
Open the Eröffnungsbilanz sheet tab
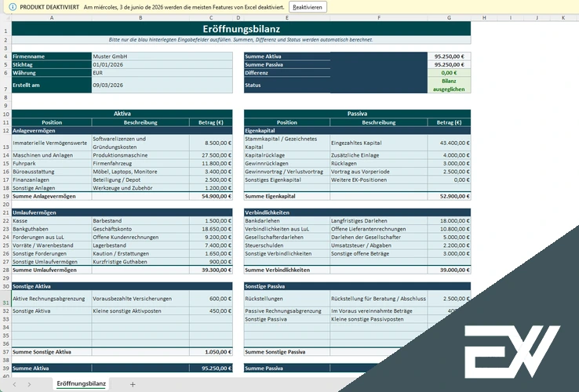82,384
